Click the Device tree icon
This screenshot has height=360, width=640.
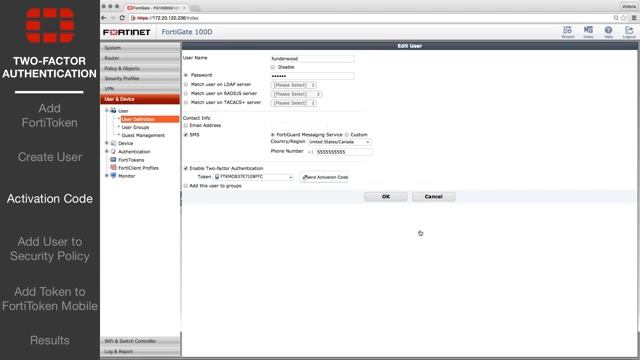tap(113, 143)
